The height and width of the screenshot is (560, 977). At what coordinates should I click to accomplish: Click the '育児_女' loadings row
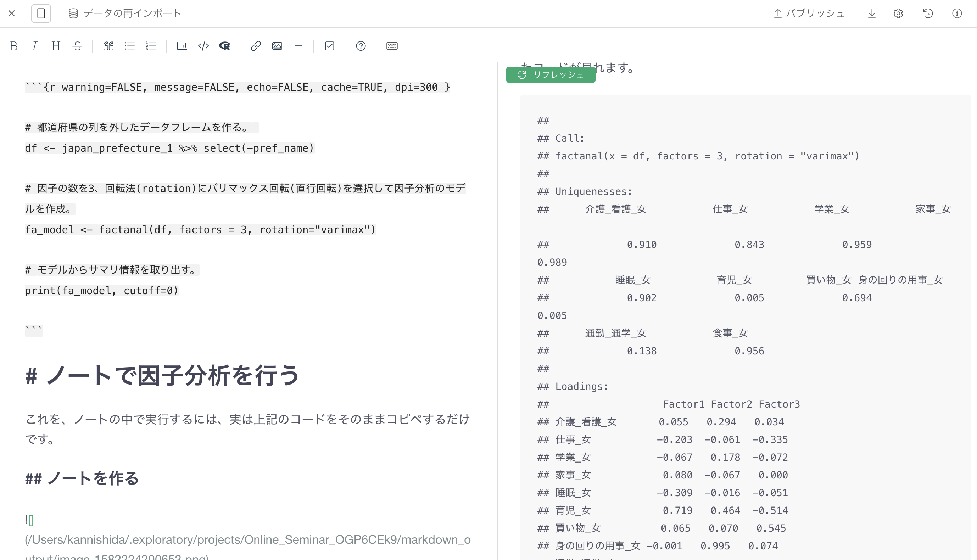[663, 511]
